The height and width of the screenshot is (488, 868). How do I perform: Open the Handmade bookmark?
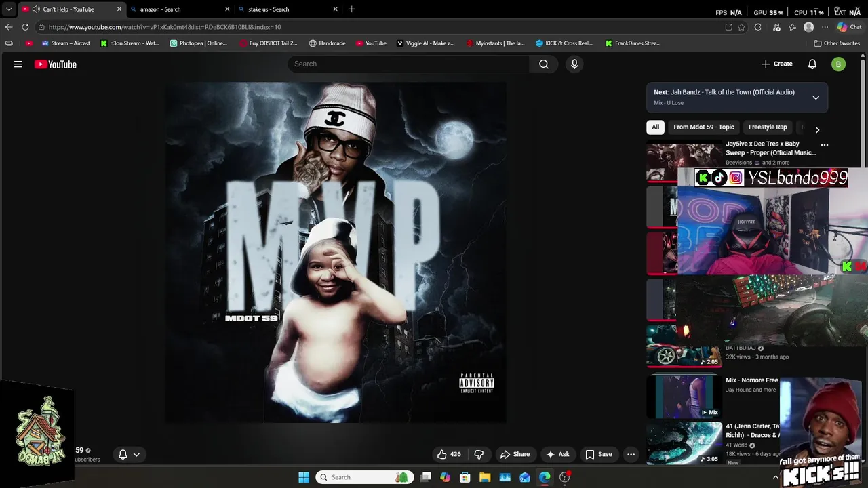pos(328,43)
